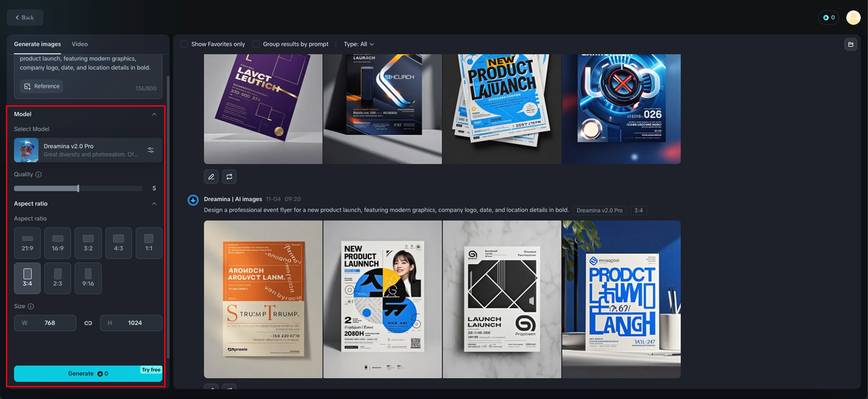Click the regenerate icon under first results
868x399 pixels.
pyautogui.click(x=229, y=176)
